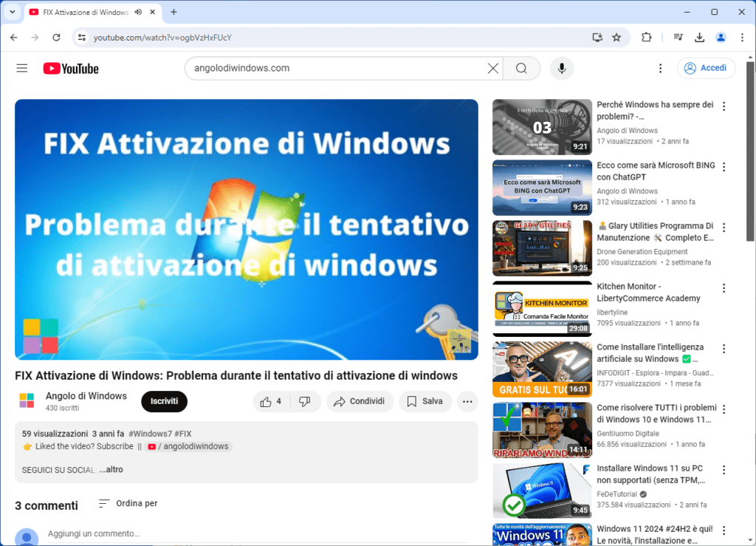Expand the tab search dropdown arrow

12,12
